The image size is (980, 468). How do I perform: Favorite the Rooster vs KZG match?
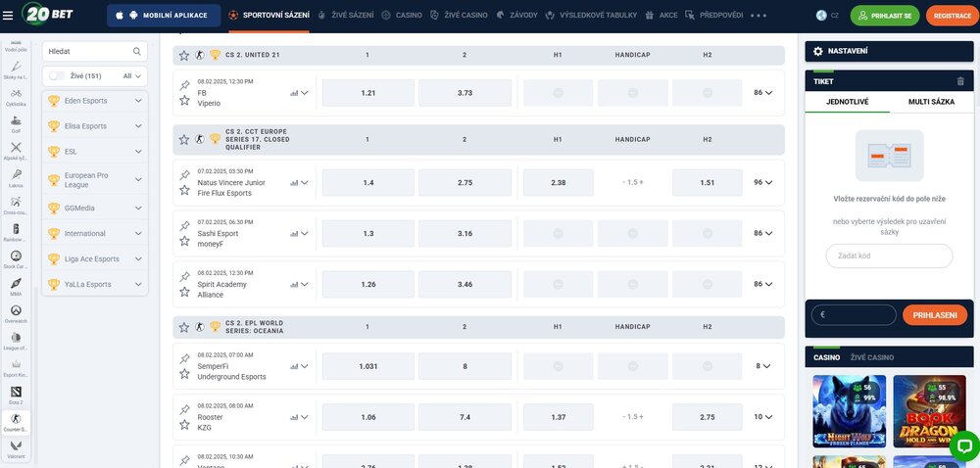pos(184,424)
